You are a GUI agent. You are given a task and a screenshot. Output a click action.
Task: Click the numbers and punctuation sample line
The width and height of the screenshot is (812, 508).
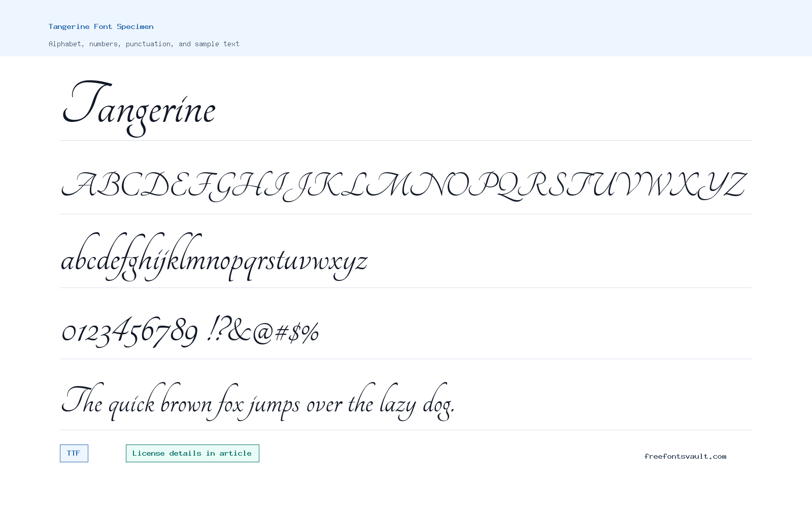coord(190,331)
